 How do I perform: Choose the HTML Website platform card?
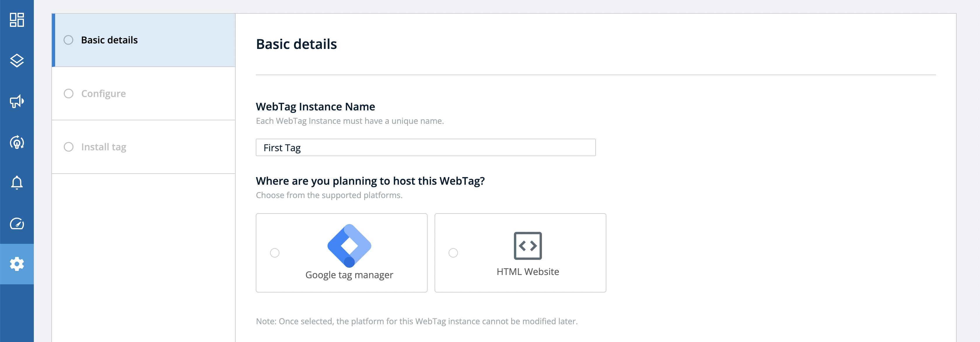tap(520, 253)
